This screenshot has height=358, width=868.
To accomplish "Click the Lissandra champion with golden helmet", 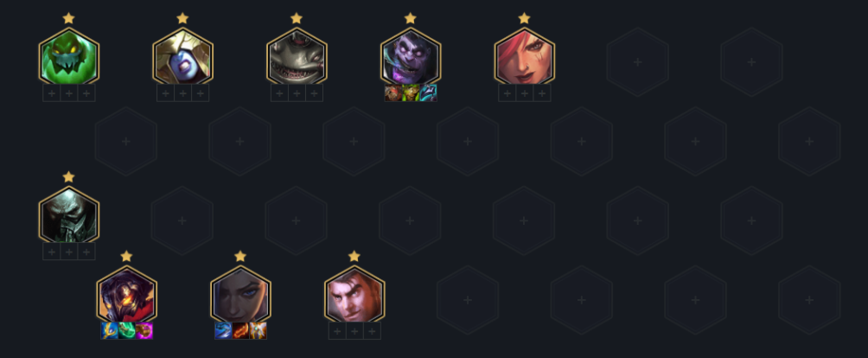I will (x=182, y=58).
